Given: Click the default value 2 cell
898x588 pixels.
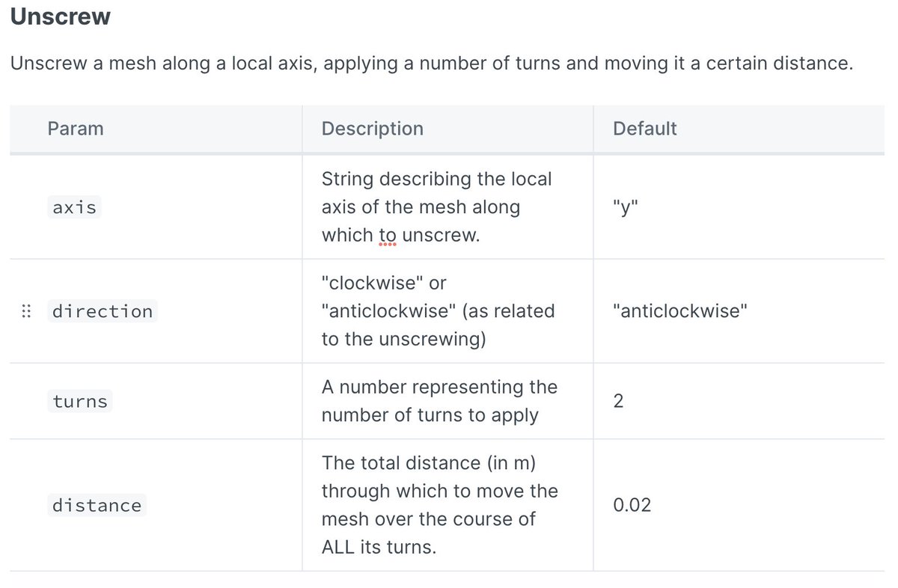Looking at the screenshot, I should click(x=618, y=402).
